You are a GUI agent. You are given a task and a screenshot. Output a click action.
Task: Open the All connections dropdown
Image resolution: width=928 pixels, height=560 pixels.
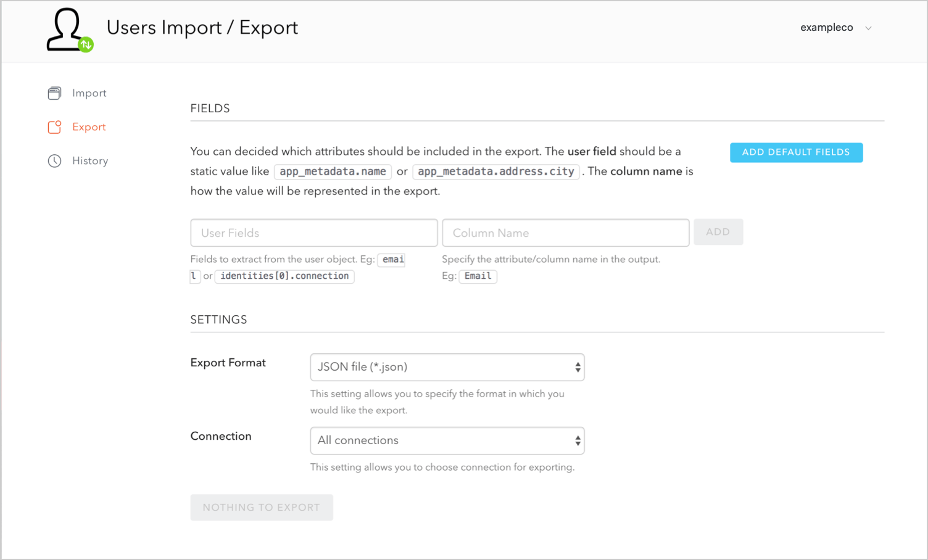[447, 440]
